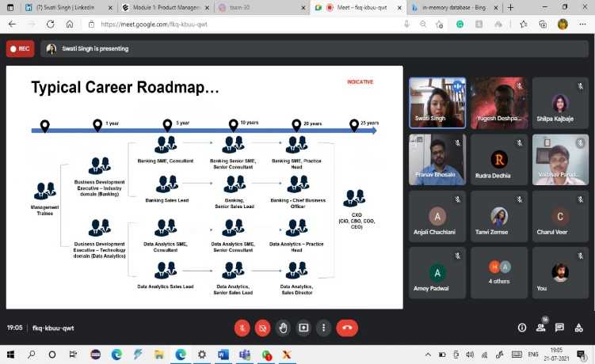Show the participants people panel
Screen dimensions: 595x364
click(542, 328)
